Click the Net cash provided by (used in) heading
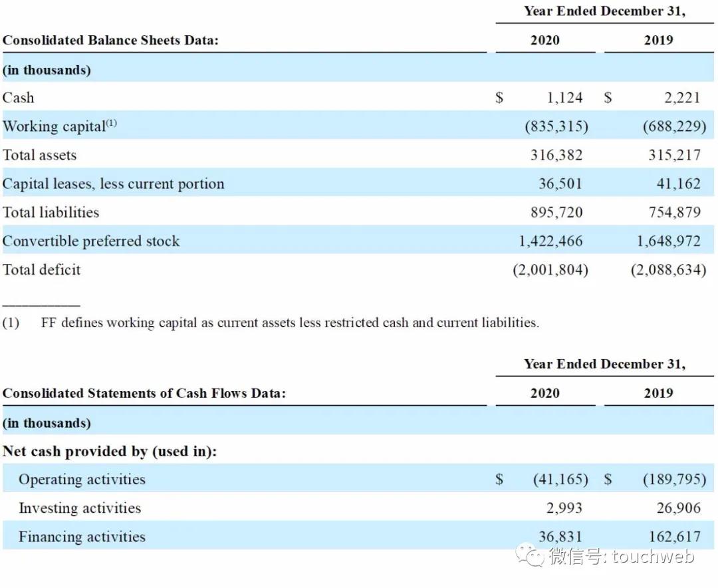This screenshot has width=718, height=588. point(110,452)
